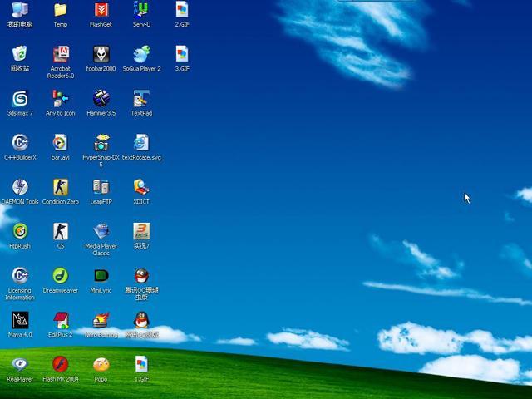Viewport: 532px width, 399px height.
Task: Click the DAEMON Tools lightning icon
Action: click(x=20, y=187)
